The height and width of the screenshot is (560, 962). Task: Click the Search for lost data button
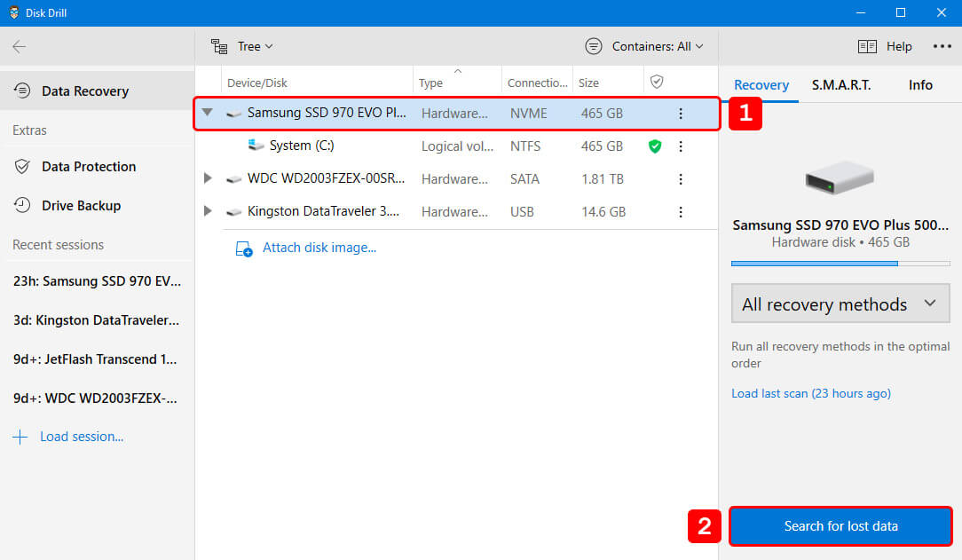(x=840, y=525)
